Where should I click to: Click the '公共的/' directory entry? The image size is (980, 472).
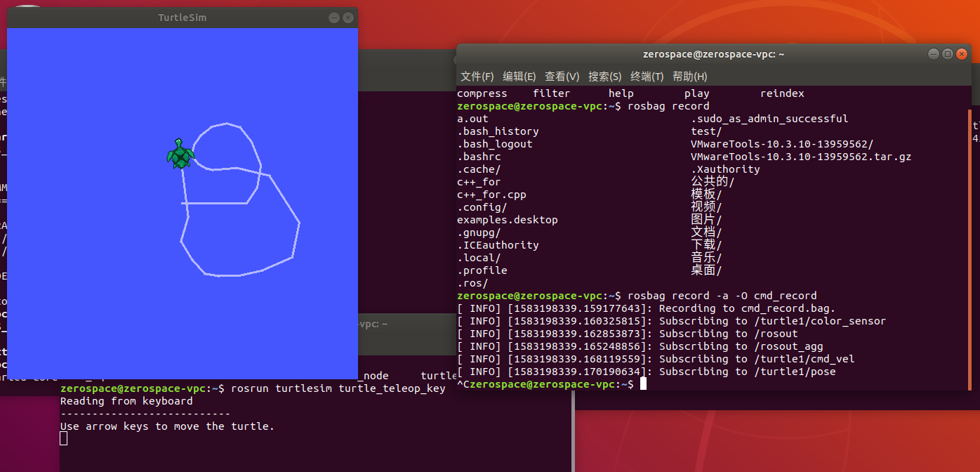pos(713,182)
